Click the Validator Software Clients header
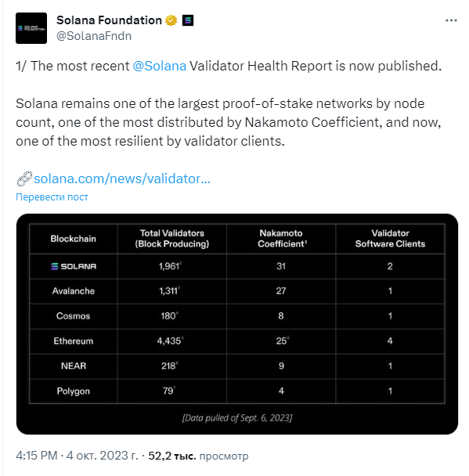The width and height of the screenshot is (469, 476). point(390,239)
